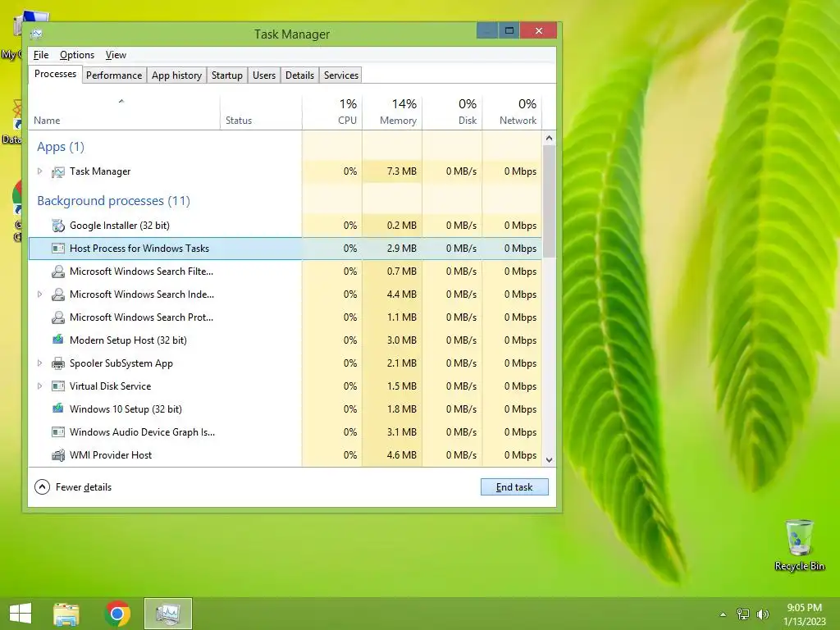Sort by the Memory column header
This screenshot has height=630, width=840.
point(392,112)
